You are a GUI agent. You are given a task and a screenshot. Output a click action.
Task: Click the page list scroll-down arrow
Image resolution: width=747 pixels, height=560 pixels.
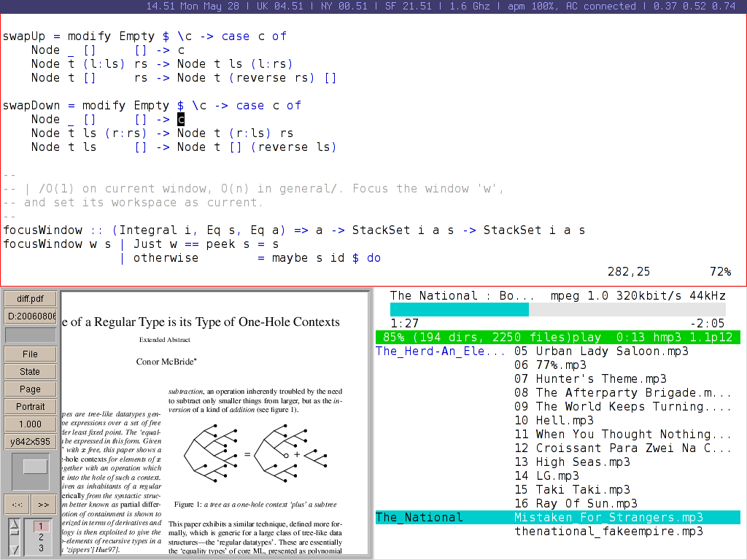tap(15, 550)
